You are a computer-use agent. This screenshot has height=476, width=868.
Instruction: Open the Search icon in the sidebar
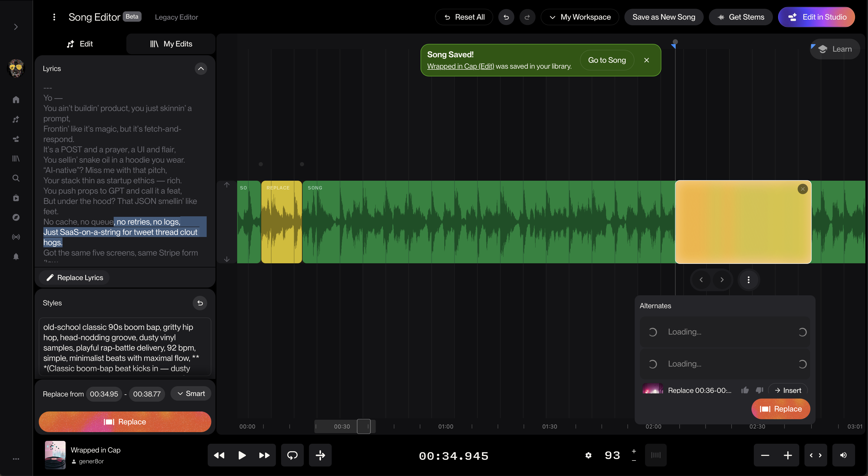click(16, 178)
